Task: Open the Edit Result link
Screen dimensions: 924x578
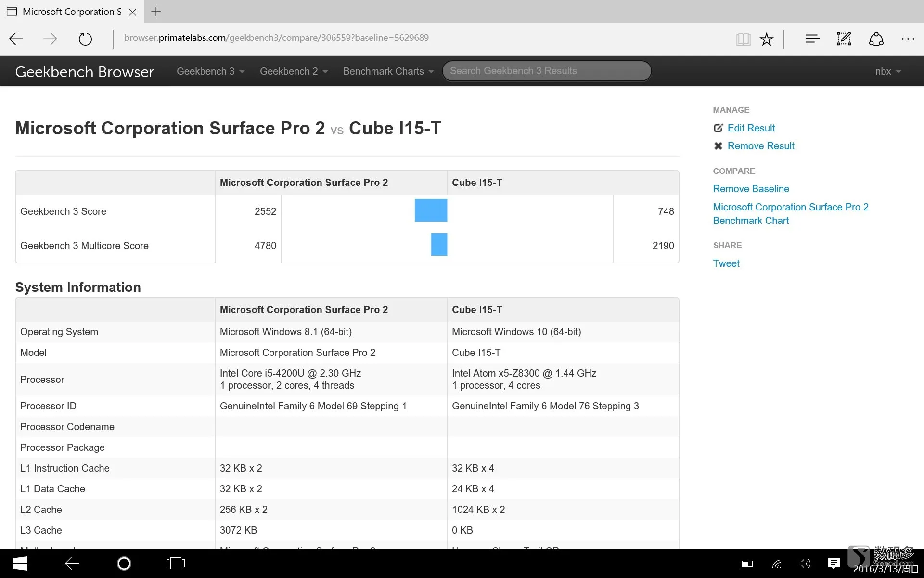Action: [x=751, y=128]
